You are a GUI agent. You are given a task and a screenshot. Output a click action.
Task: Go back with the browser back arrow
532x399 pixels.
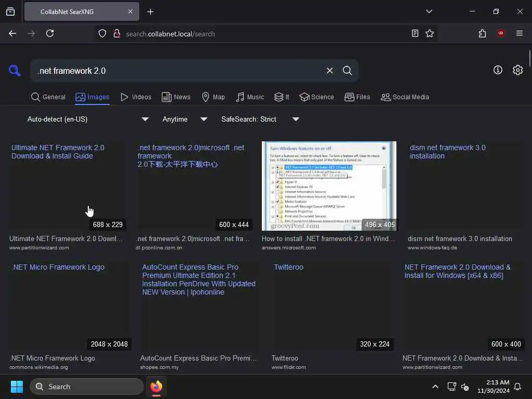tap(12, 34)
